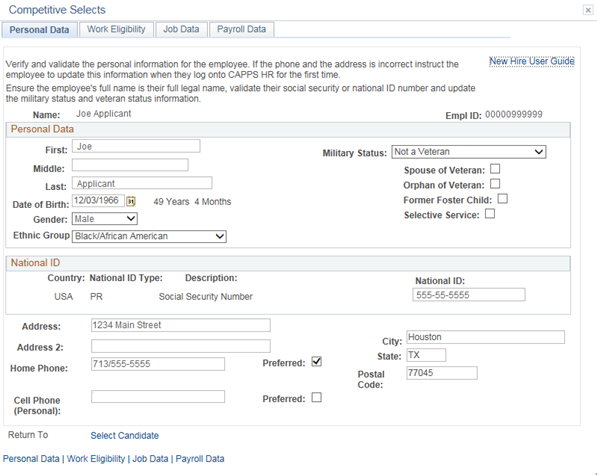Click the Select Candidate link
The image size is (600, 476).
click(x=124, y=435)
